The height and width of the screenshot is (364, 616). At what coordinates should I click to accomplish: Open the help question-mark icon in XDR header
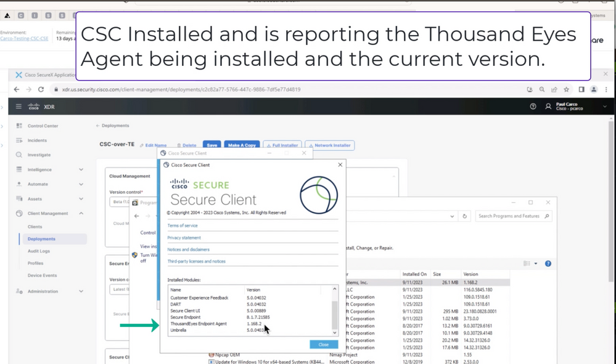click(533, 106)
